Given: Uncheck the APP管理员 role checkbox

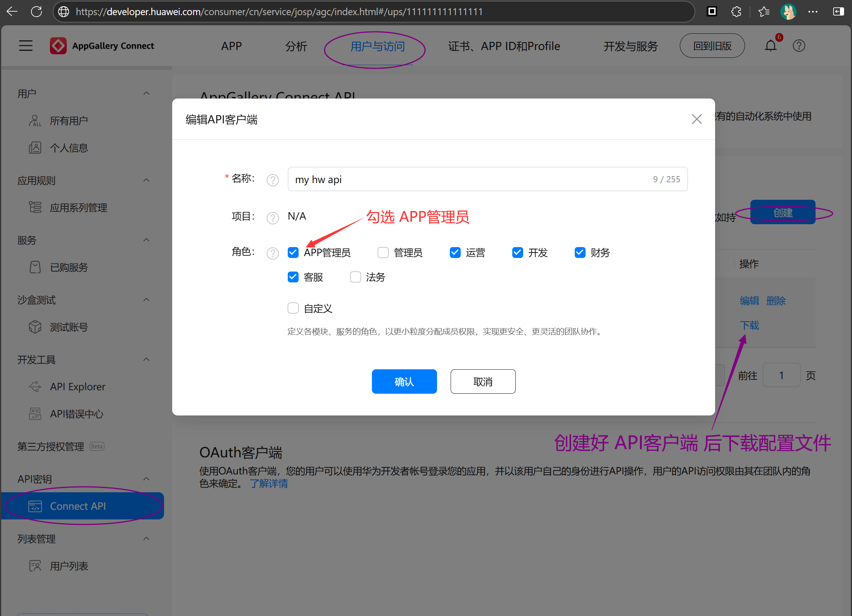Looking at the screenshot, I should [293, 253].
